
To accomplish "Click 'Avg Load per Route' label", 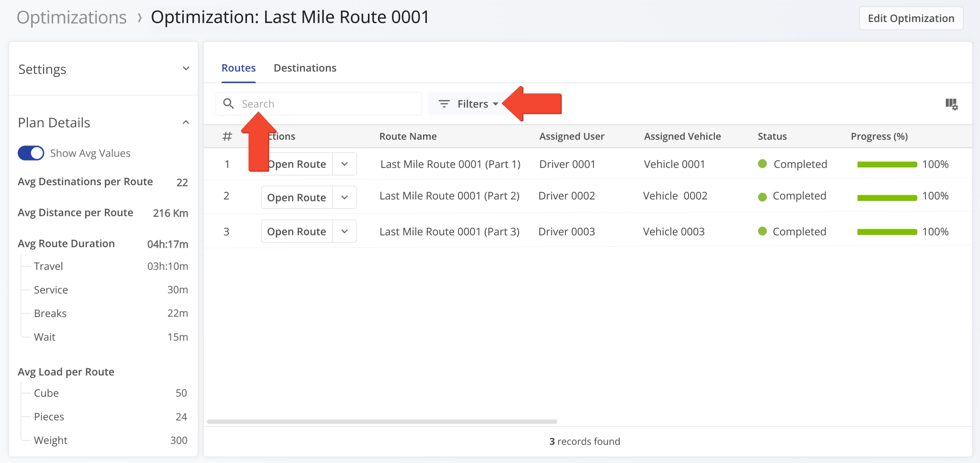I will pos(66,372).
